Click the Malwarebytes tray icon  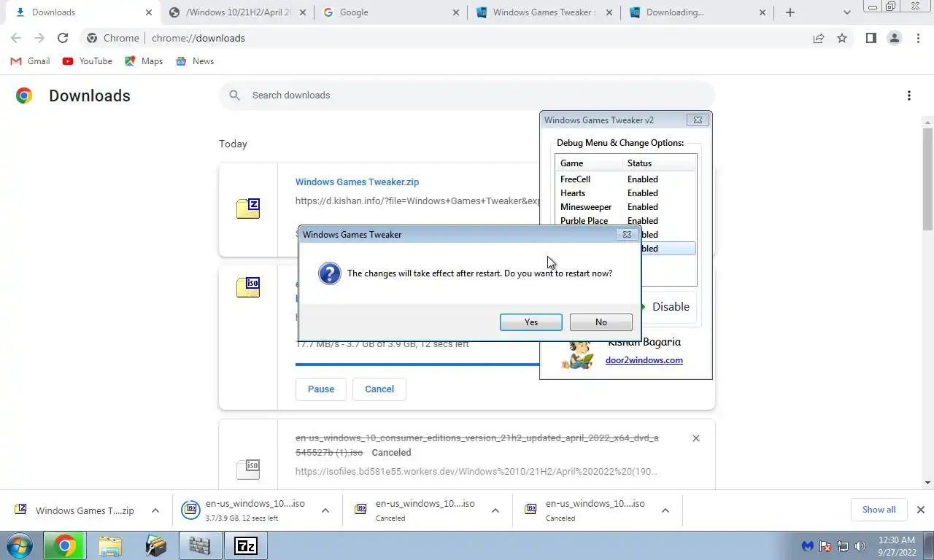[x=808, y=545]
